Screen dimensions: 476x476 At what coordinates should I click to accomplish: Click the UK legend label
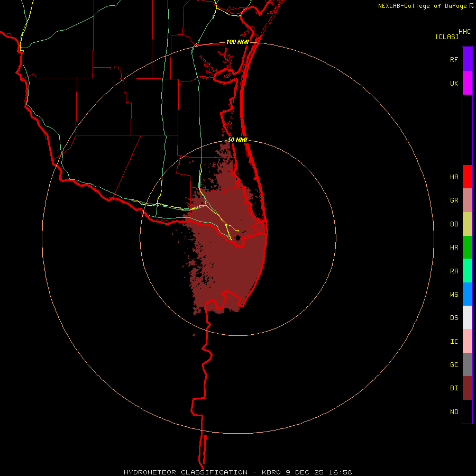[454, 84]
